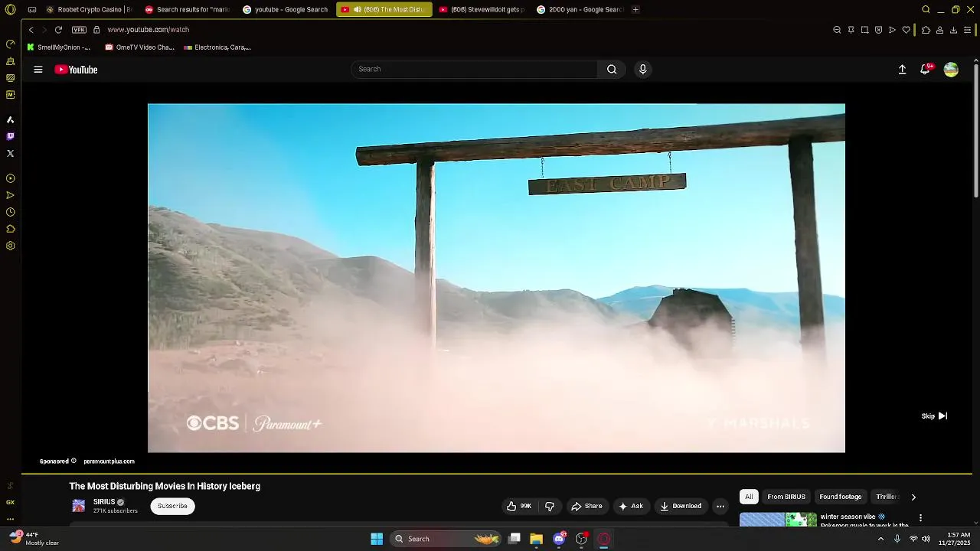
Task: Switch to 2000 yan - Google Search tab
Action: coord(580,9)
